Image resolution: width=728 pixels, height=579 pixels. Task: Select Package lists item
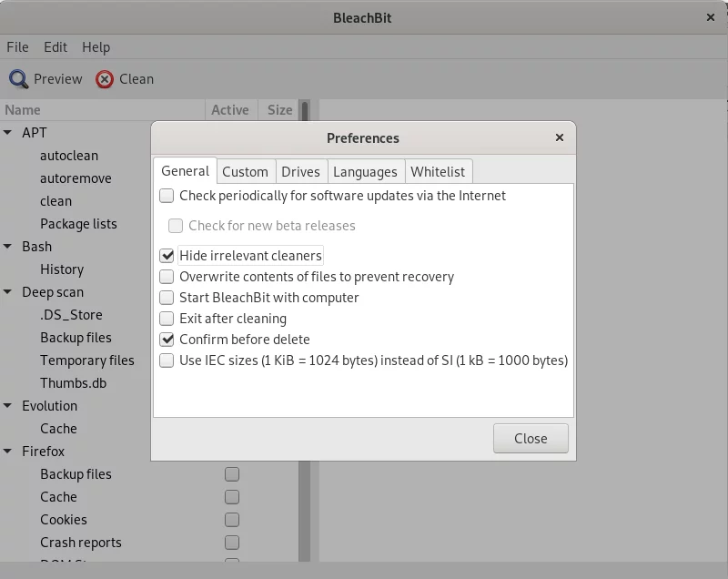pyautogui.click(x=78, y=224)
